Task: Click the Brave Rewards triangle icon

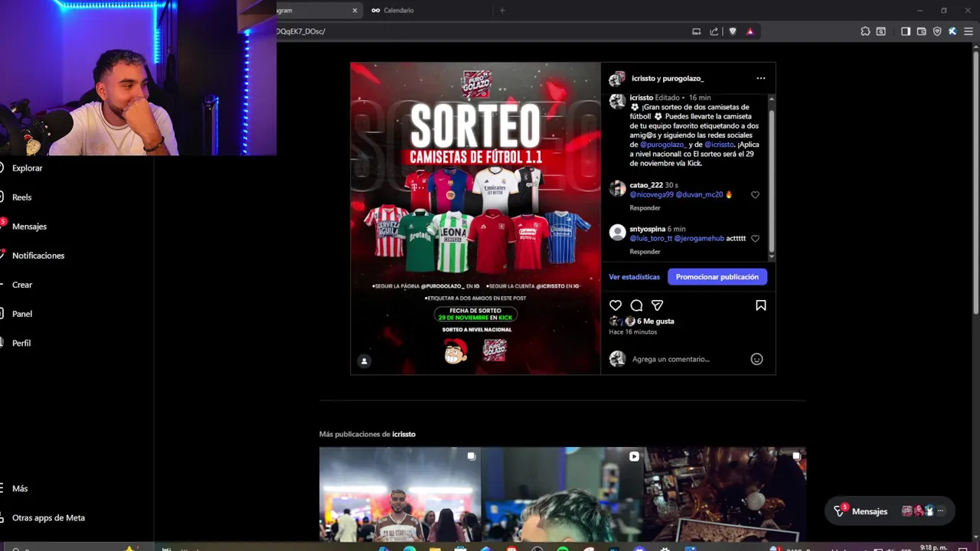Action: tap(750, 31)
